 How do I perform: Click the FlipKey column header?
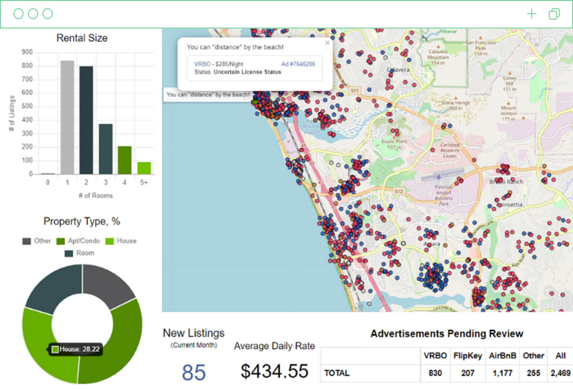(467, 356)
